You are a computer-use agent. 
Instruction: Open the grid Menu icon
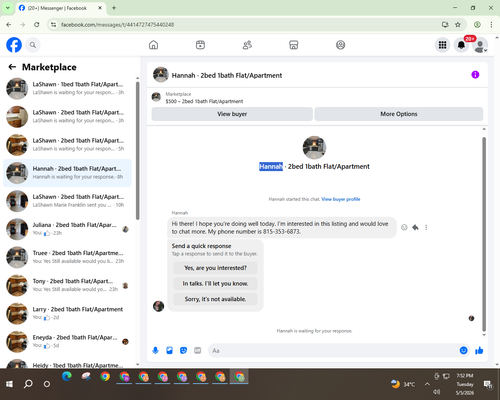[x=442, y=45]
